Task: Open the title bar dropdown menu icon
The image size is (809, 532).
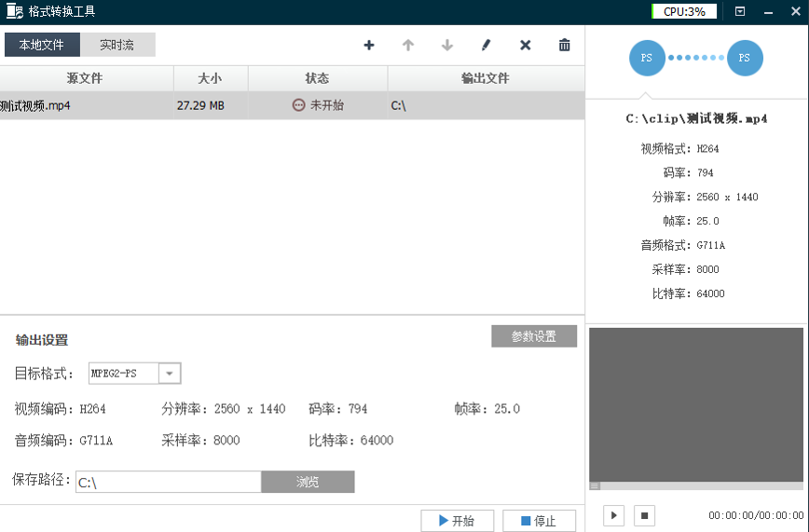Action: 740,12
